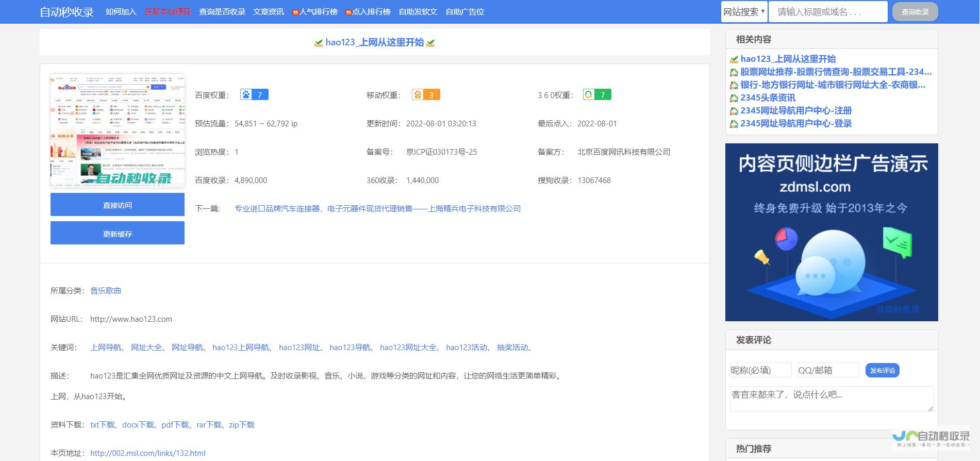Open next article link 专业进口品牌汽车连接器
Screen dimensions: 980x461
pyautogui.click(x=377, y=209)
